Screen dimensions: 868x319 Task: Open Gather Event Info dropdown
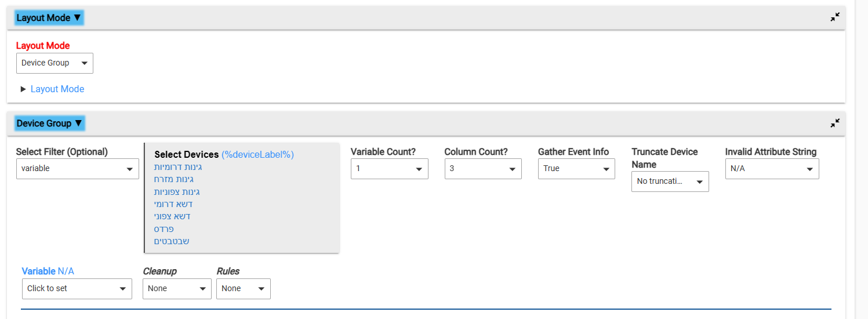(576, 168)
